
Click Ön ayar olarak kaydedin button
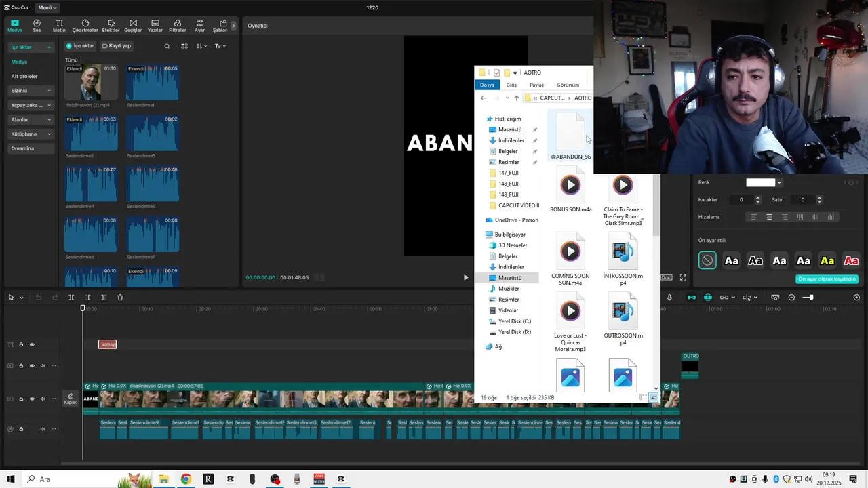coord(827,279)
